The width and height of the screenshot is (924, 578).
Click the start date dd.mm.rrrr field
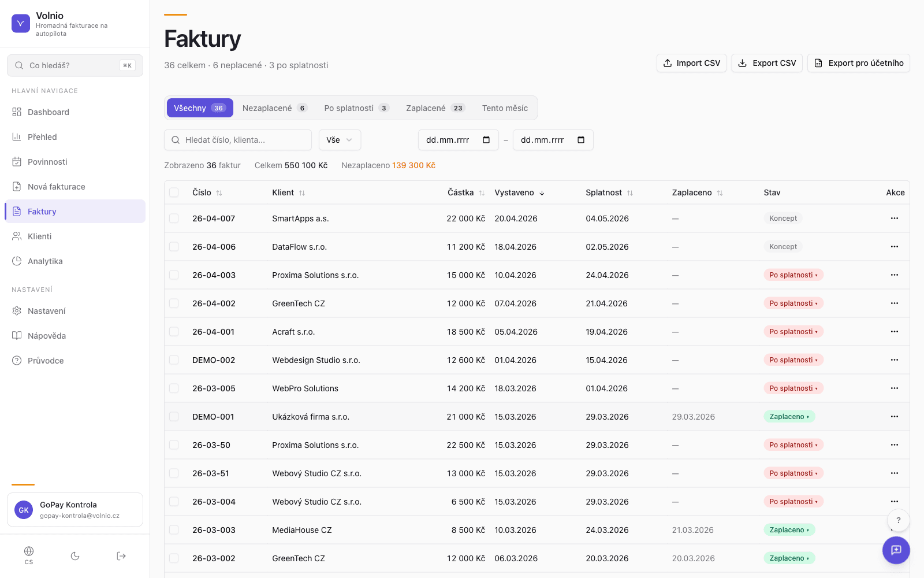[x=459, y=140]
